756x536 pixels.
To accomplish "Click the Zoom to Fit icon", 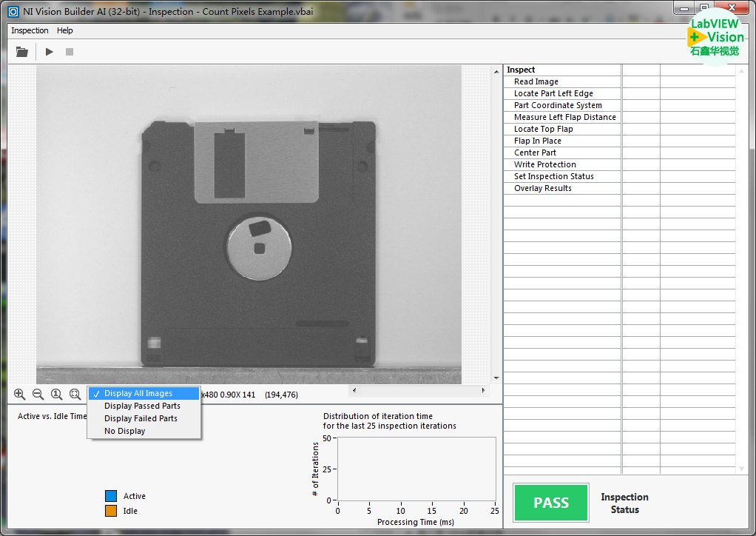I will point(75,395).
